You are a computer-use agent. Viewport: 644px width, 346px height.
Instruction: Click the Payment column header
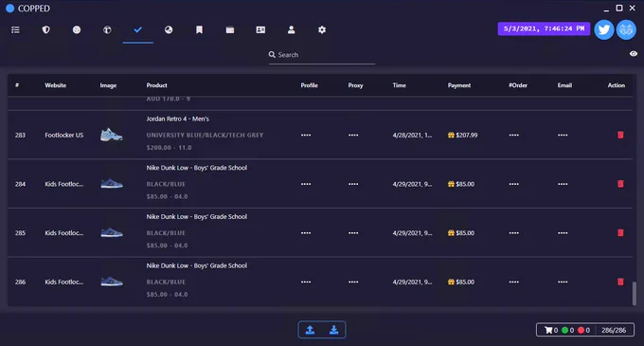459,85
